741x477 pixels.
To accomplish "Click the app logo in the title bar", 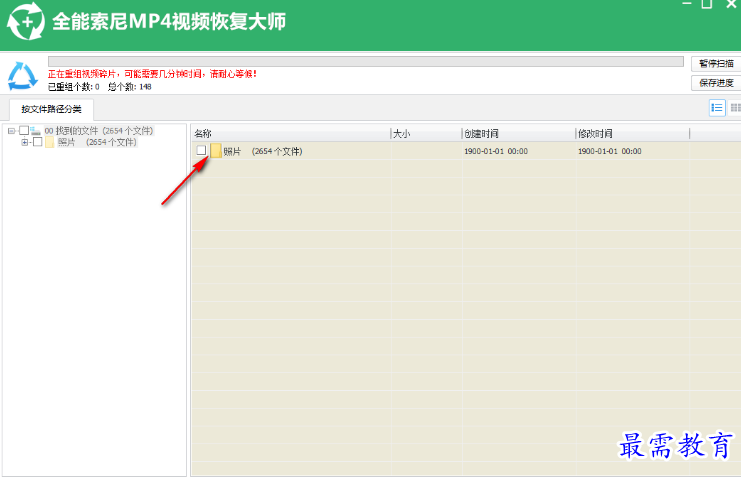I will click(26, 21).
